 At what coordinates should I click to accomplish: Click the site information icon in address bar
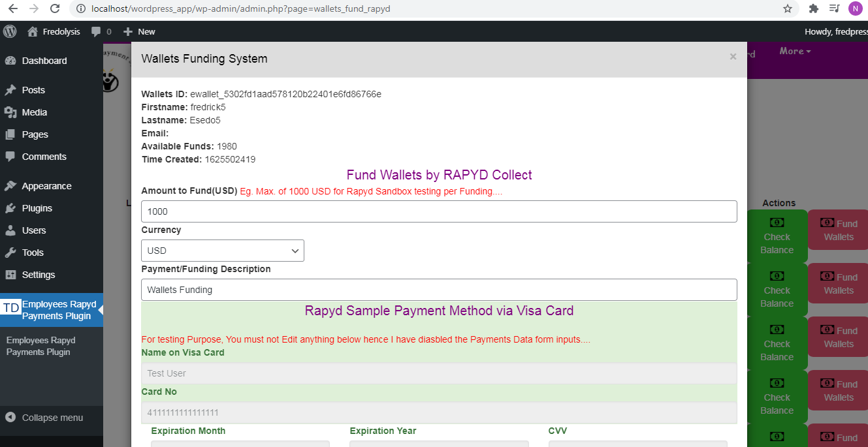81,9
